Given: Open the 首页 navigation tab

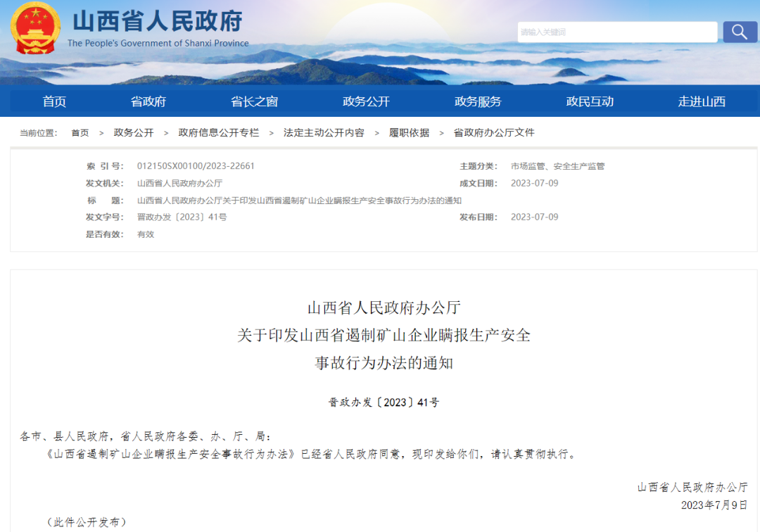Looking at the screenshot, I should 54,101.
